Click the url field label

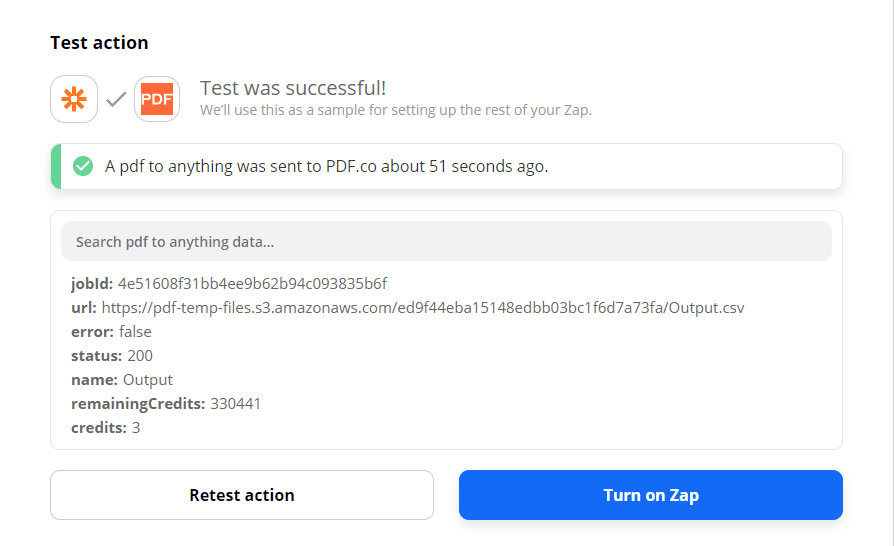pos(84,307)
